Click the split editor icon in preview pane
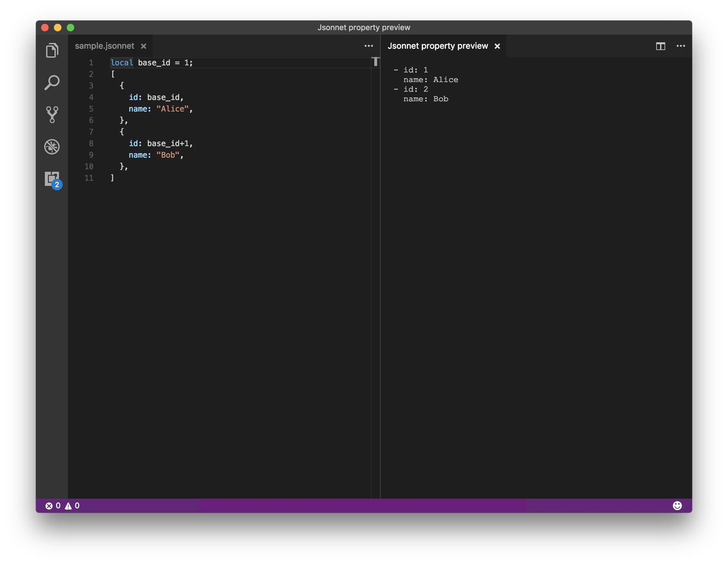Image resolution: width=728 pixels, height=564 pixels. click(660, 46)
